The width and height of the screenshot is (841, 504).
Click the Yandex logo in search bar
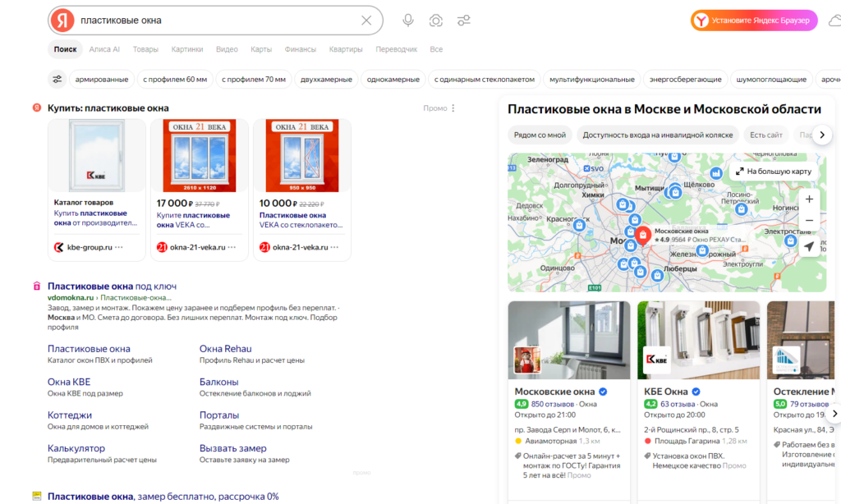[x=62, y=21]
